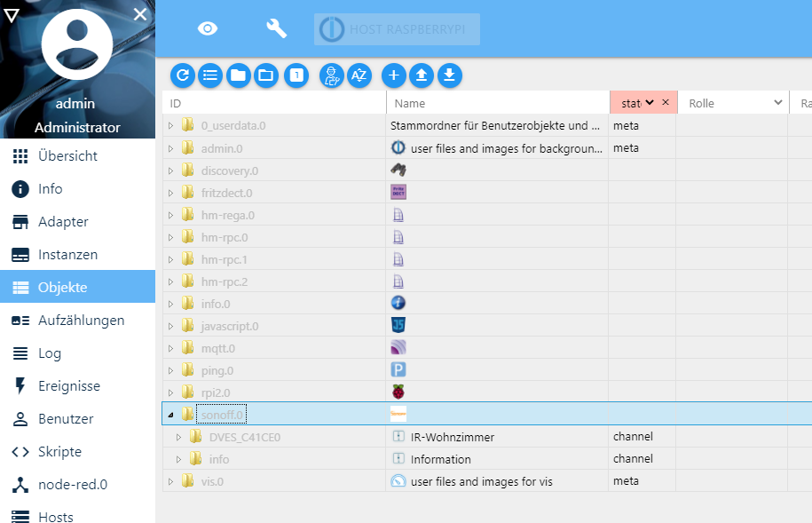Click the expand-first-level button numbered 1

pyautogui.click(x=296, y=75)
